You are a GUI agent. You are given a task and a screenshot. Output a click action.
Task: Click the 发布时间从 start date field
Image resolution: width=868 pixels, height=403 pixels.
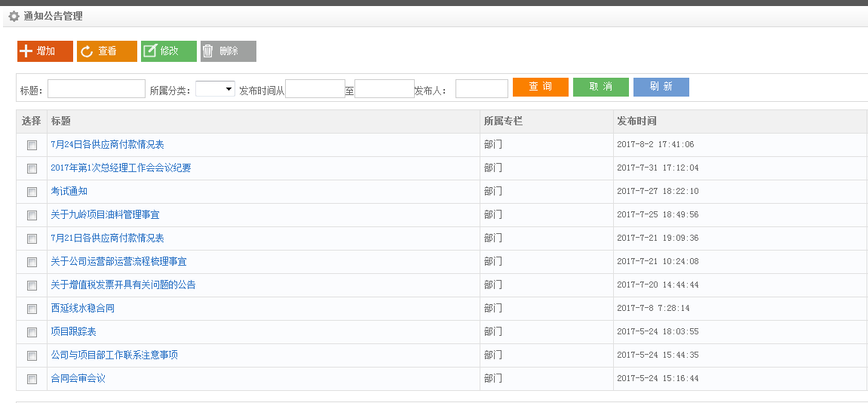click(314, 89)
